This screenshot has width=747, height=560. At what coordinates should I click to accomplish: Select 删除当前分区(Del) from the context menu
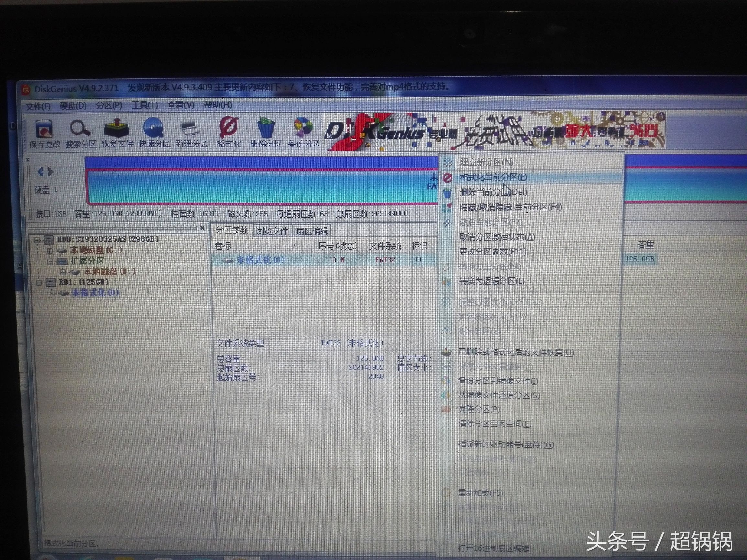(x=493, y=192)
